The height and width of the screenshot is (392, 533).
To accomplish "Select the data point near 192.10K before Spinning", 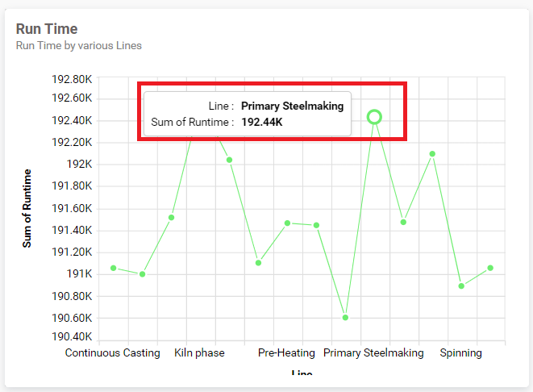I will 432,154.
